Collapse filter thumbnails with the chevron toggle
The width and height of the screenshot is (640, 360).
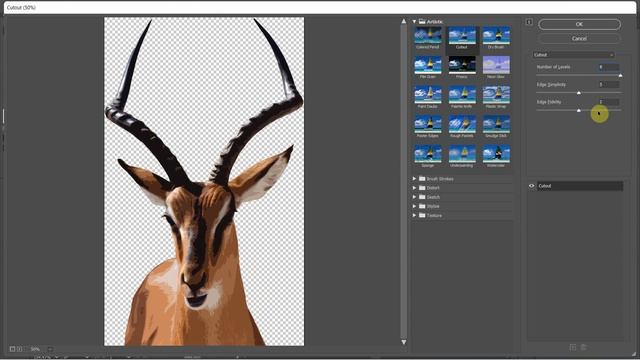tap(529, 22)
